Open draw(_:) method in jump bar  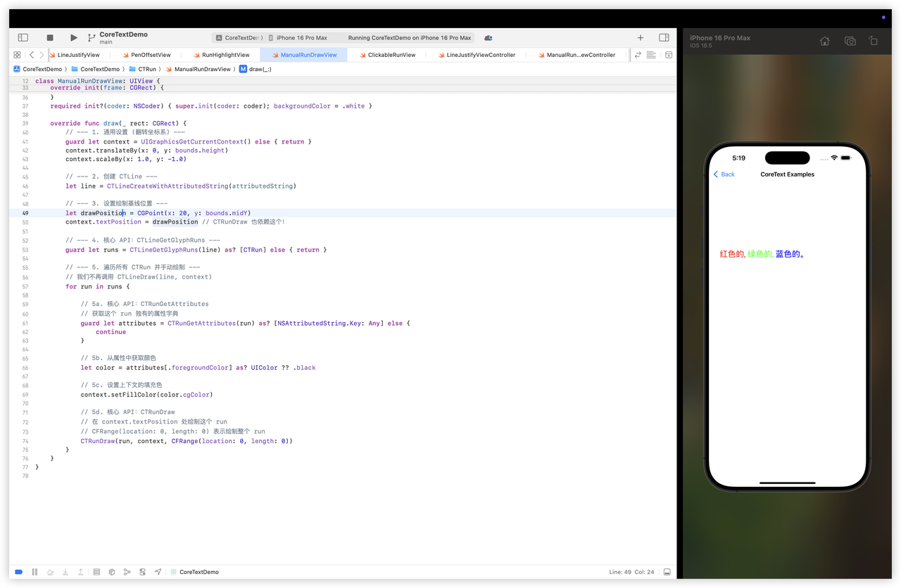click(x=255, y=69)
